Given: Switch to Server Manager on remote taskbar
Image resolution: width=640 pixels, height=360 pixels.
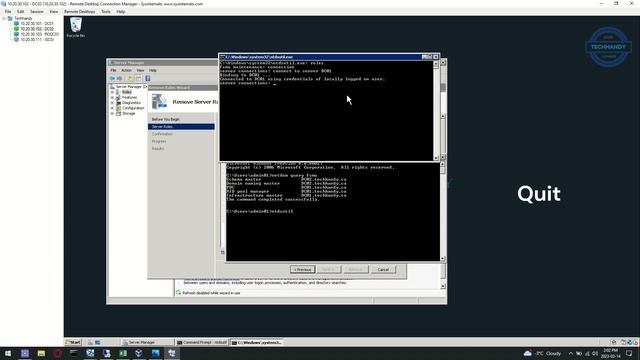Looking at the screenshot, I should click(x=146, y=342).
